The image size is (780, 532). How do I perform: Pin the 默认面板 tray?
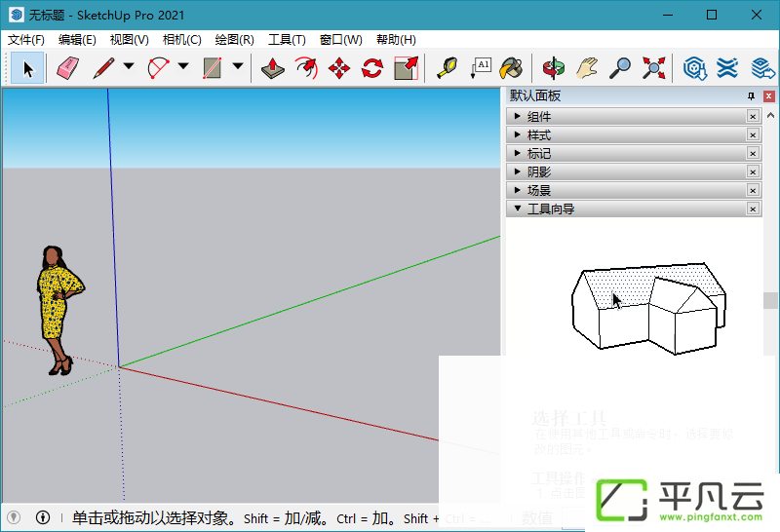[x=751, y=95]
